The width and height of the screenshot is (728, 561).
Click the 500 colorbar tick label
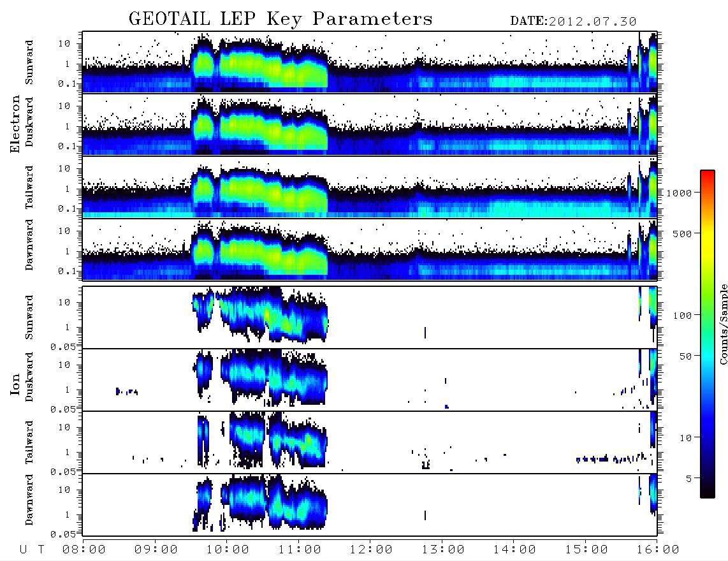pyautogui.click(x=682, y=233)
